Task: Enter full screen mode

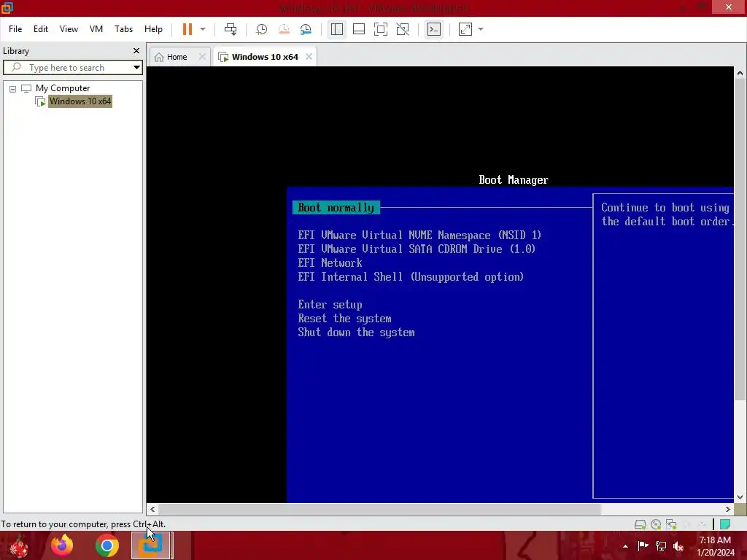Action: click(x=381, y=29)
